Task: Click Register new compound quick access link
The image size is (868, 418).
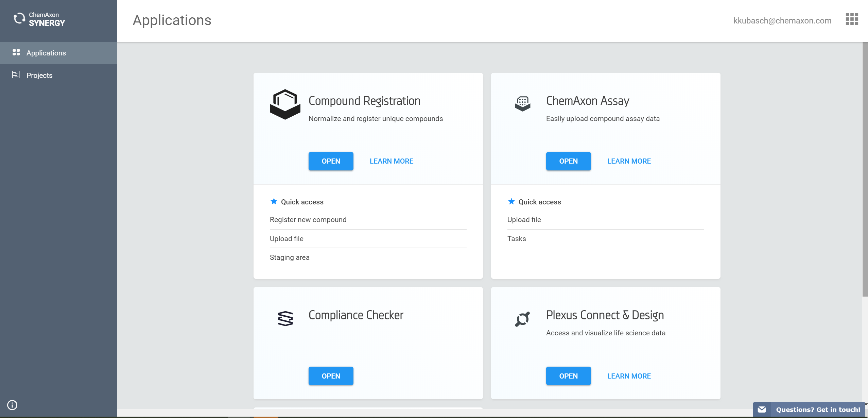Action: [308, 220]
